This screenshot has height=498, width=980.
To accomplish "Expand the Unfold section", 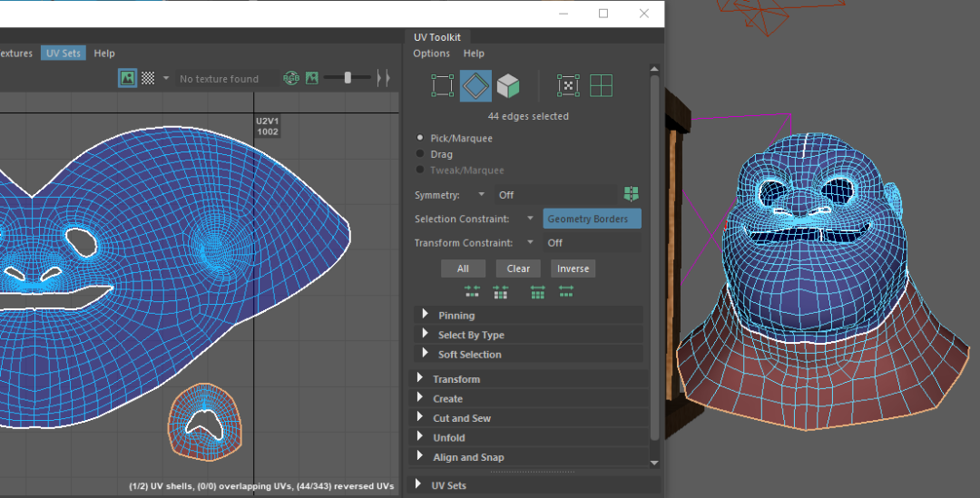I will click(449, 438).
